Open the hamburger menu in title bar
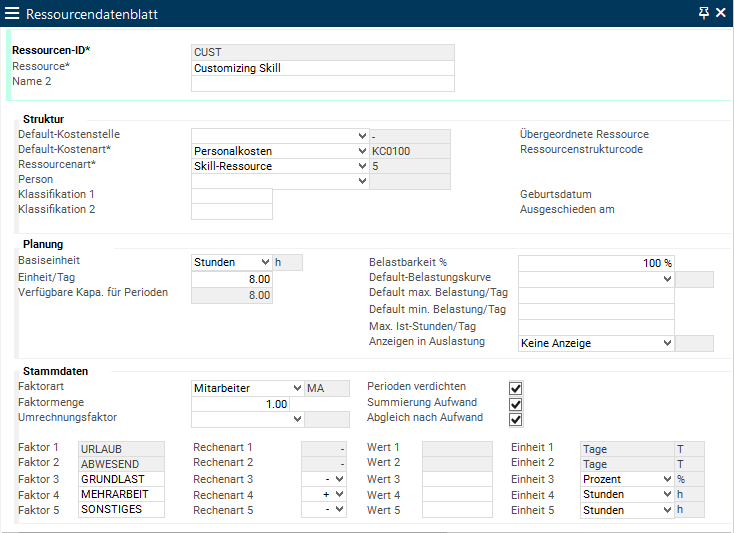This screenshot has height=533, width=734. point(13,14)
